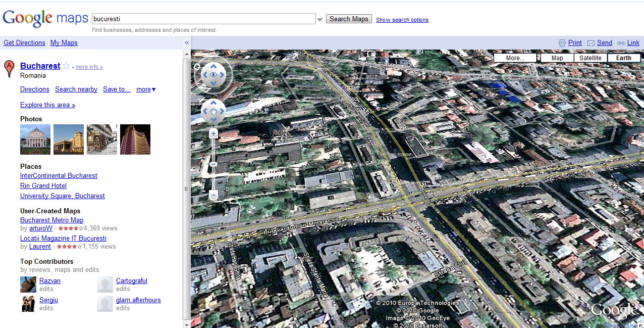Screen dimensions: 644x328
Task: Click the zoom slider handle
Action: (213, 164)
